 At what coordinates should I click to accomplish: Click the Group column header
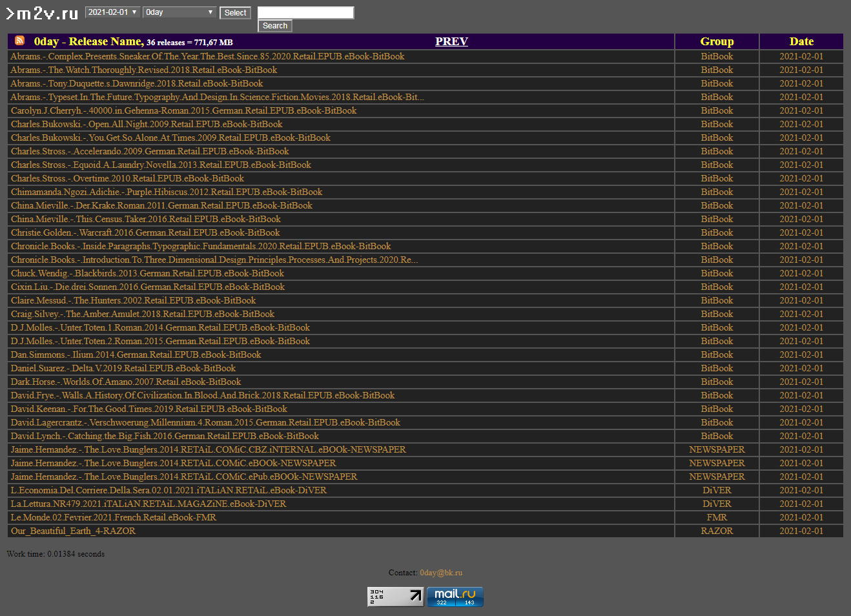tap(717, 41)
